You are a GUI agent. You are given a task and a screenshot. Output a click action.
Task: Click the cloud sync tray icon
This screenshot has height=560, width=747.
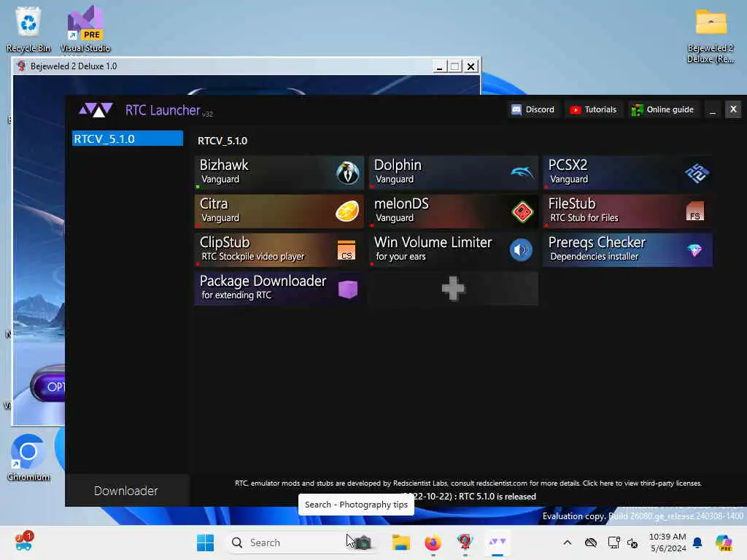tap(591, 542)
